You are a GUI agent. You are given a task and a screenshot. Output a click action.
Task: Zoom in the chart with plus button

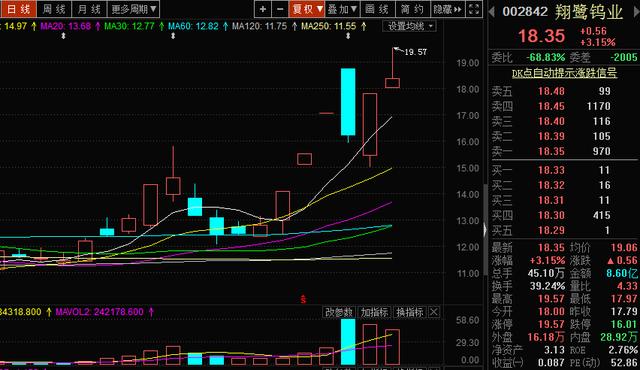[x=263, y=9]
